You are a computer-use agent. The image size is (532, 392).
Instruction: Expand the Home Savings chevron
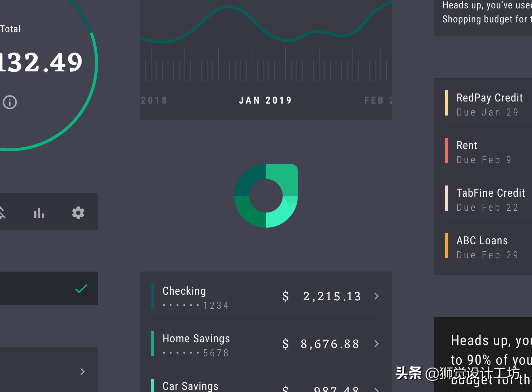pyautogui.click(x=377, y=344)
